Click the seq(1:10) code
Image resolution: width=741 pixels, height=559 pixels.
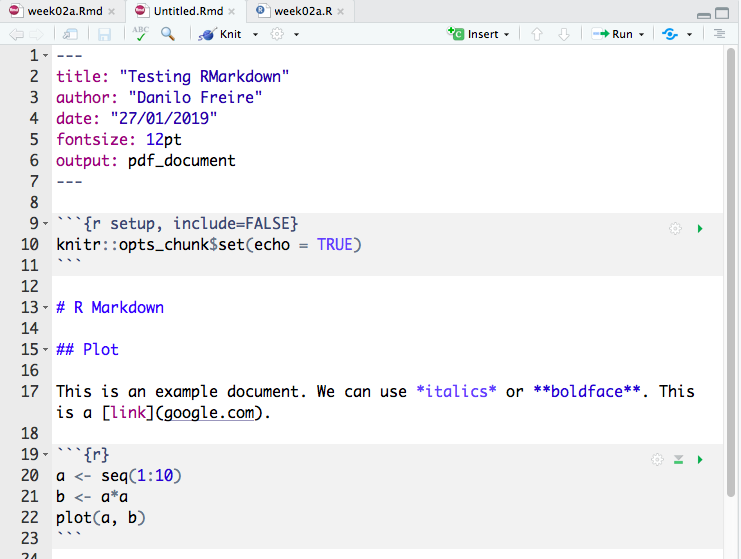pyautogui.click(x=141, y=475)
